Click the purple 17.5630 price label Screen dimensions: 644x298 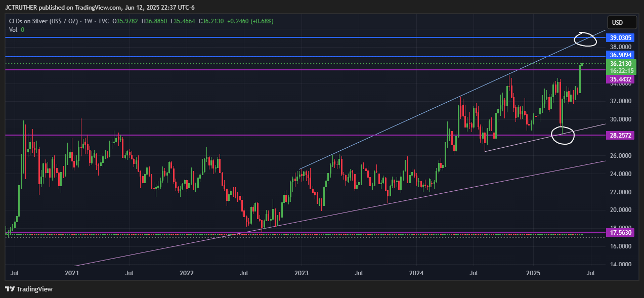coord(620,233)
